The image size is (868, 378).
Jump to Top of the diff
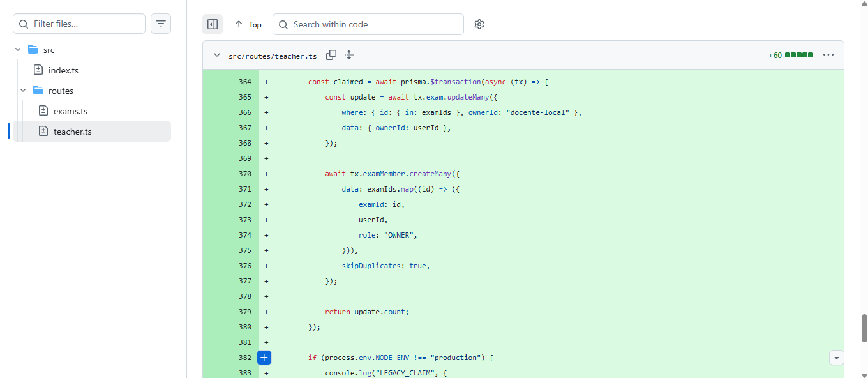point(248,24)
